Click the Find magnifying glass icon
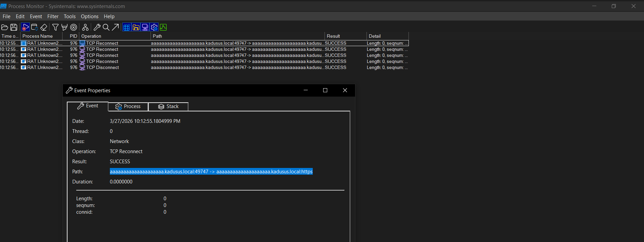 106,27
